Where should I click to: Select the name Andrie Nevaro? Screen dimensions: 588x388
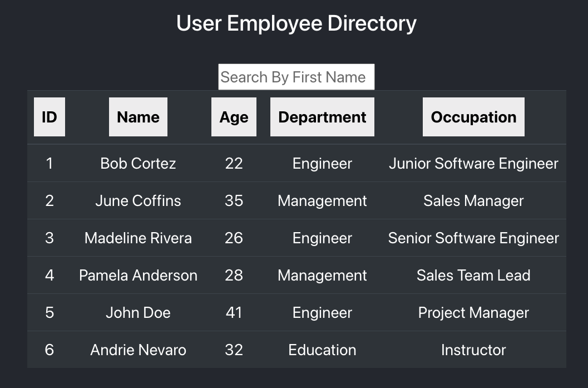(138, 350)
